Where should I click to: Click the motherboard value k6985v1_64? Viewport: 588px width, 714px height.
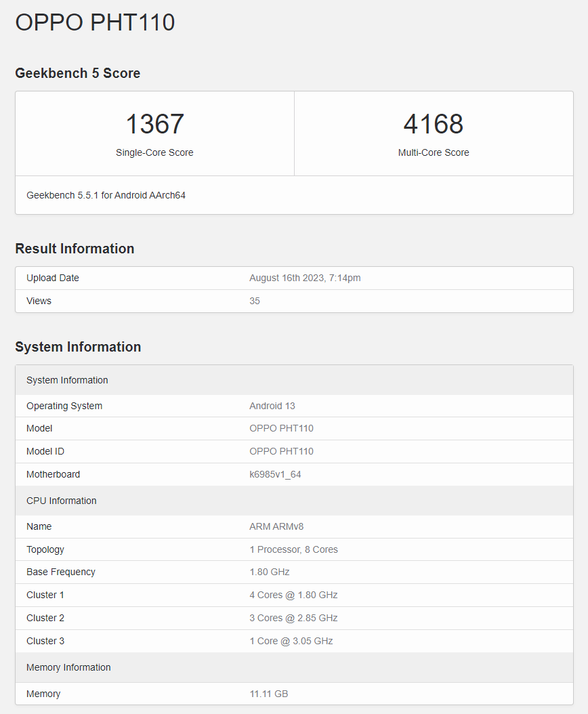pos(275,474)
